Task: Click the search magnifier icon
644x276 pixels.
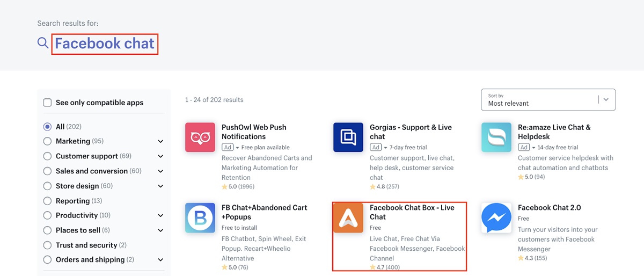Action: click(x=43, y=43)
